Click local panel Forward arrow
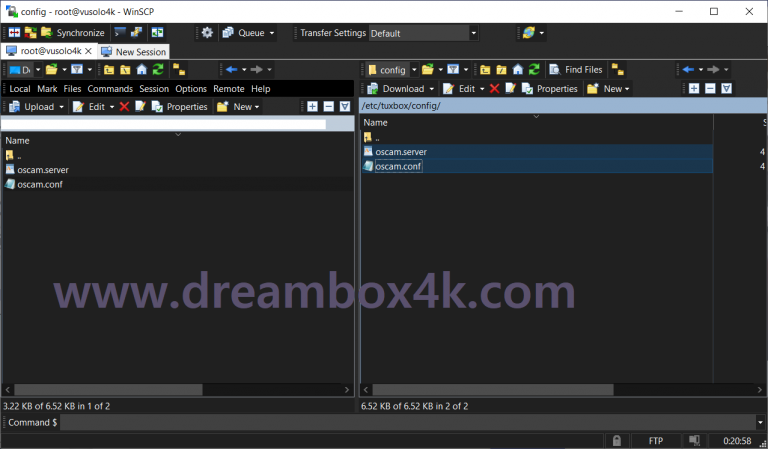Screen dimensions: 768x449 (257, 70)
